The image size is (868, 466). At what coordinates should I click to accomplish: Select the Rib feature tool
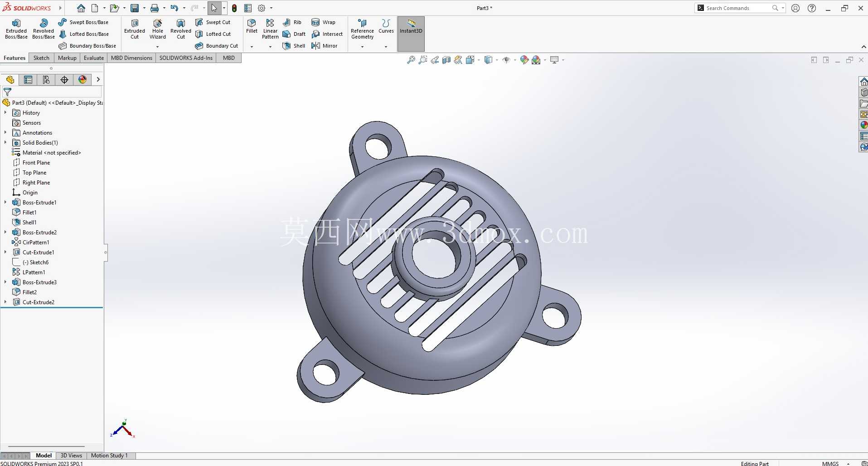[292, 22]
